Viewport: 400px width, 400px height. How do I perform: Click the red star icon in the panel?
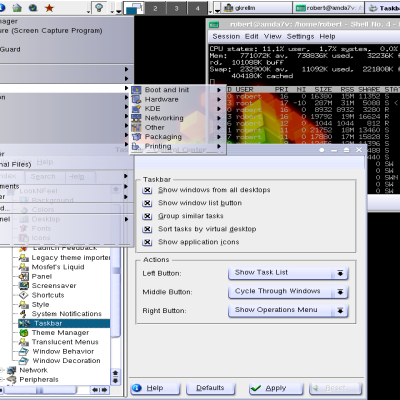pyautogui.click(x=49, y=7)
